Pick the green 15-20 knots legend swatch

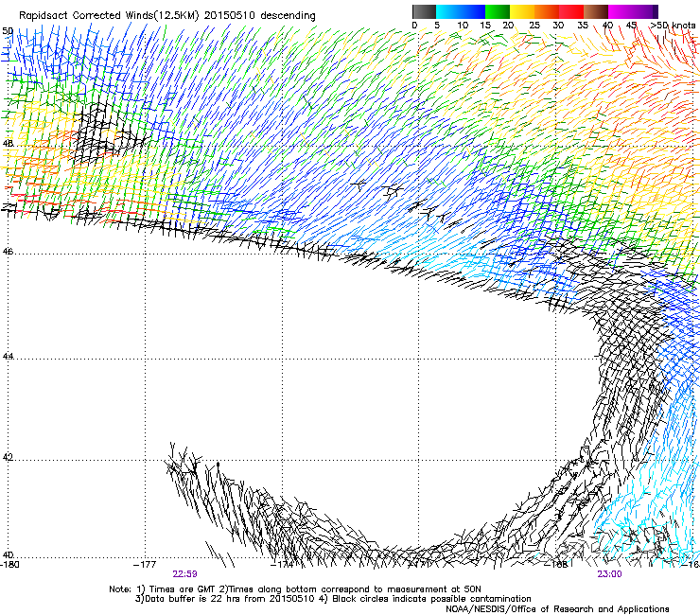pyautogui.click(x=498, y=11)
